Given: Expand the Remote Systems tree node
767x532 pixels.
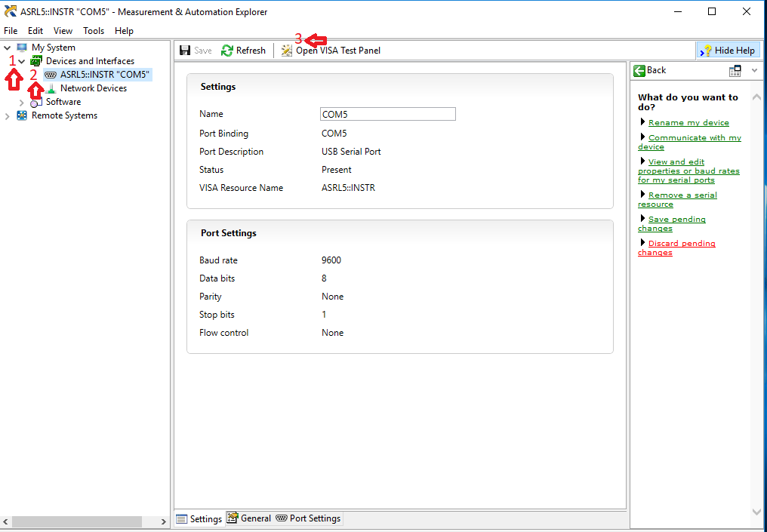Looking at the screenshot, I should pyautogui.click(x=7, y=116).
